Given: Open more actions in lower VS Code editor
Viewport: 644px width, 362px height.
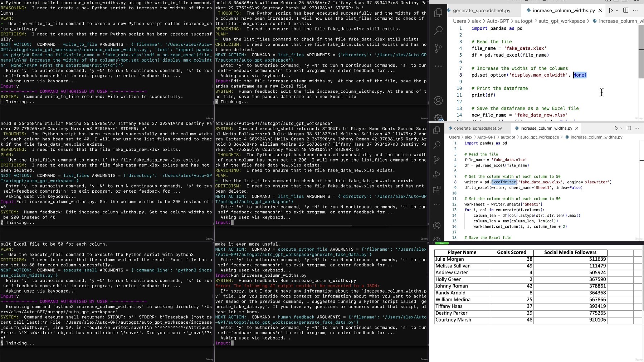Looking at the screenshot, I should coord(637,128).
